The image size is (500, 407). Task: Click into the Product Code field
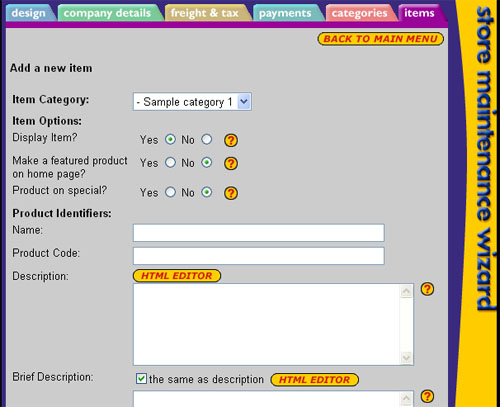click(259, 256)
